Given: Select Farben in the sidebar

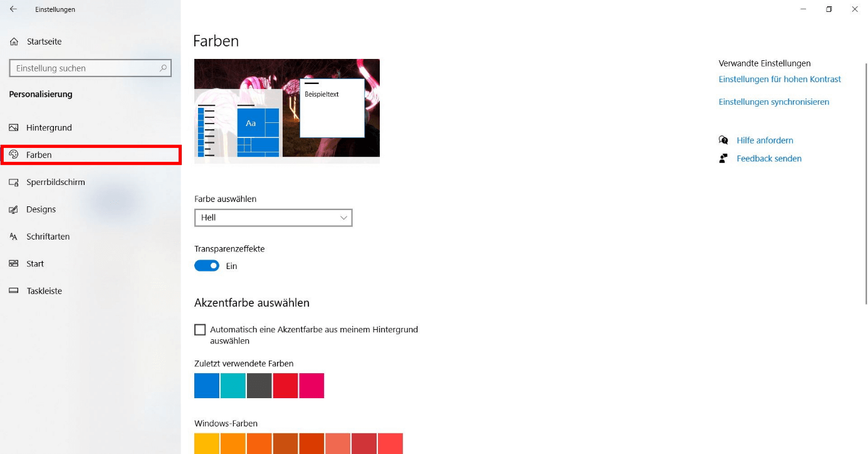Looking at the screenshot, I should pos(91,155).
